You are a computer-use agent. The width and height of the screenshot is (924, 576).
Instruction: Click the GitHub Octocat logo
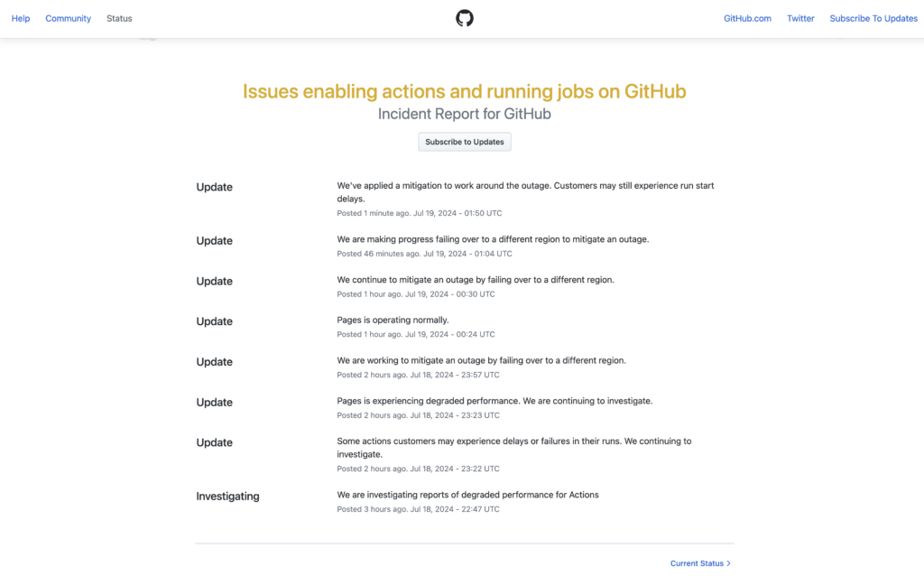pos(465,18)
